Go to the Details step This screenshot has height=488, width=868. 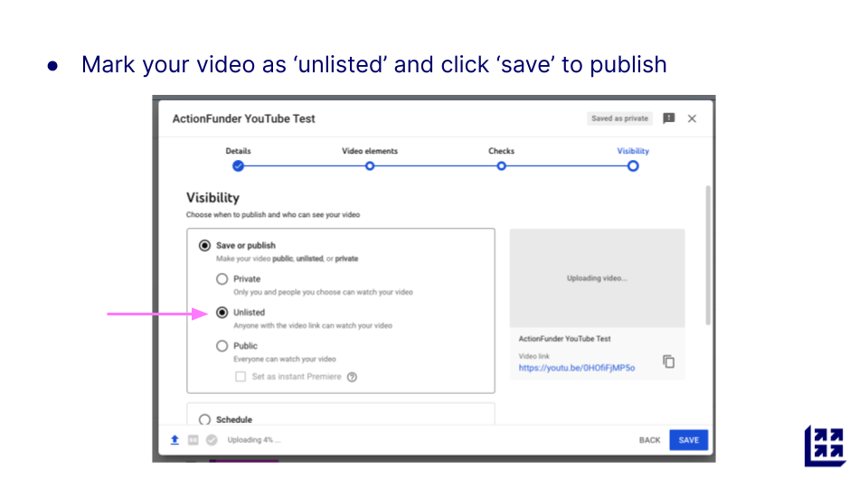tap(238, 165)
